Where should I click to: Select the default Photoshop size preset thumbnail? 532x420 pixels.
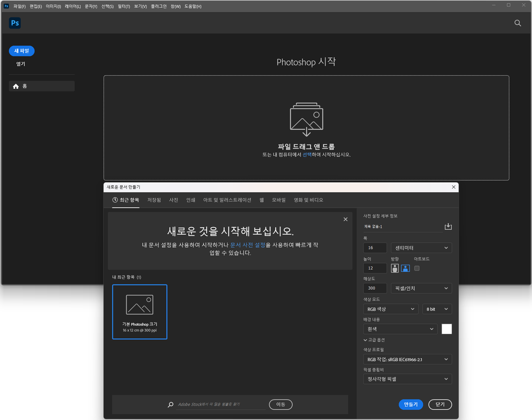[x=140, y=312]
